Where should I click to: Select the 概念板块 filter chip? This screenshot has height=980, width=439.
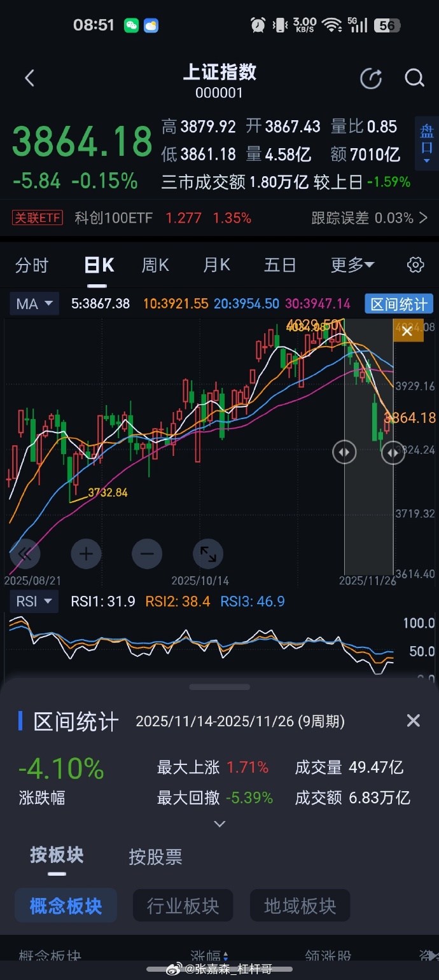click(x=66, y=906)
